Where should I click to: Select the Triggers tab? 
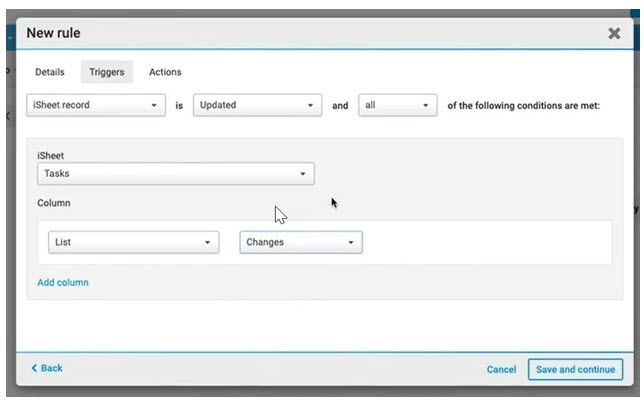point(106,72)
